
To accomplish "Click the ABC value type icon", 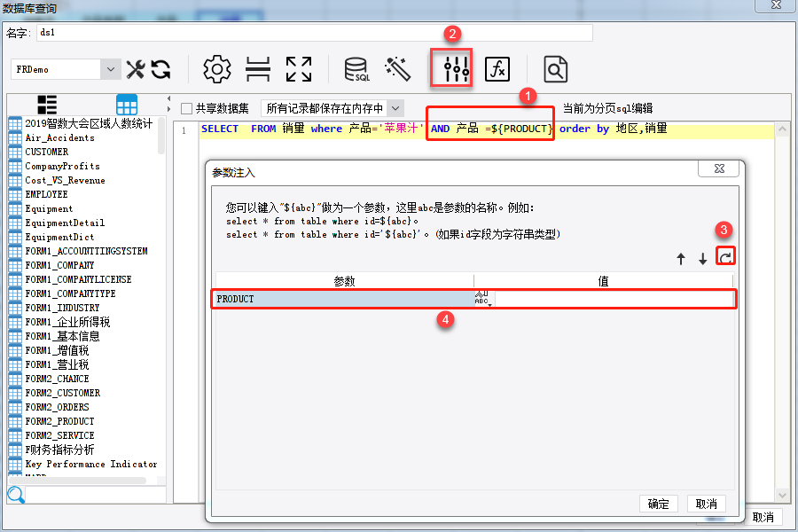I will (481, 298).
